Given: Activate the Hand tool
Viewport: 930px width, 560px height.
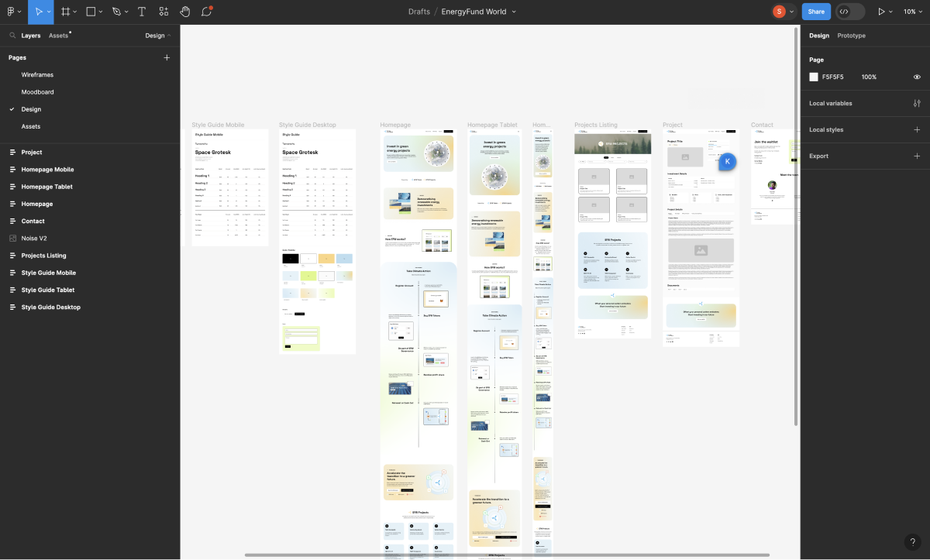Looking at the screenshot, I should tap(184, 12).
